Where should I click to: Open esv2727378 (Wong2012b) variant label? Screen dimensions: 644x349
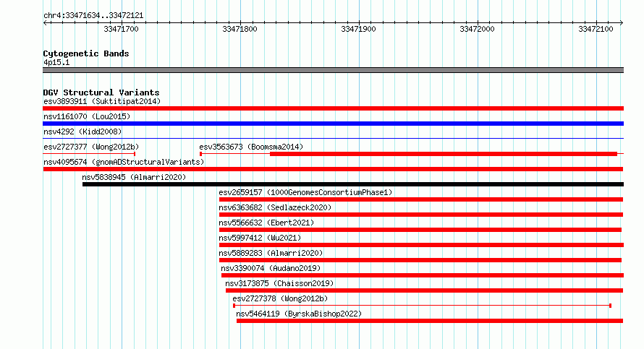coord(280,298)
